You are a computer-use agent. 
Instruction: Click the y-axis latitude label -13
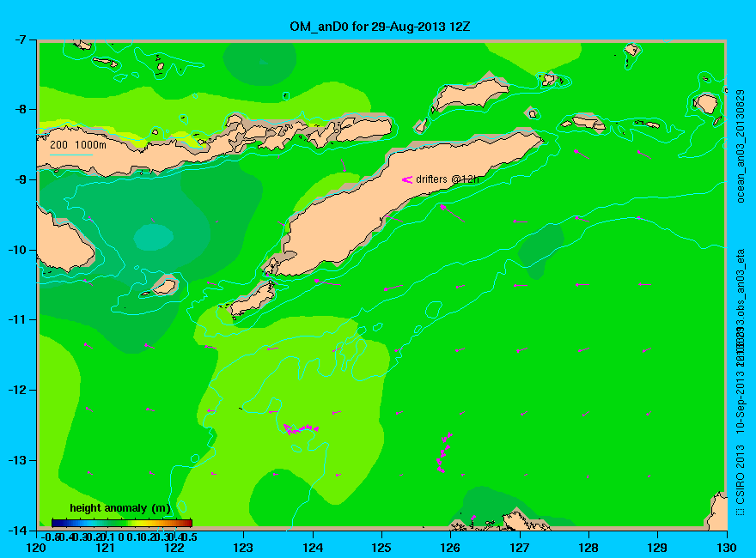(x=16, y=460)
